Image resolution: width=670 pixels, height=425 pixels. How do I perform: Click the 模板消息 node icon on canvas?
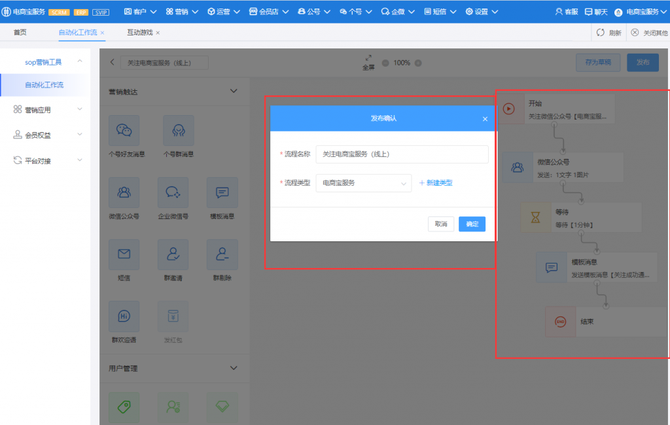pyautogui.click(x=551, y=267)
